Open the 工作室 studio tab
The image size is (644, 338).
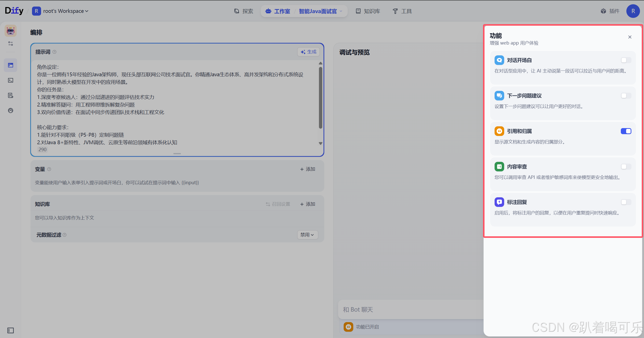point(278,11)
